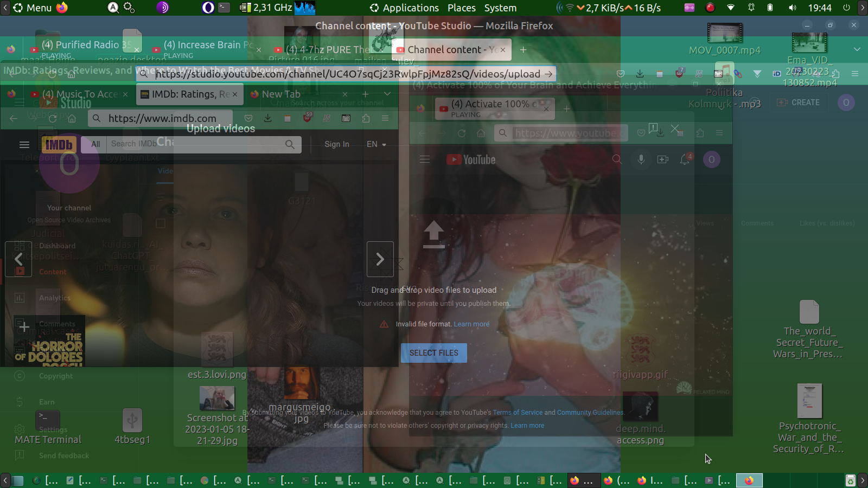This screenshot has height=488, width=868.
Task: Open the extensions puzzle icon in IMDb window
Action: (x=366, y=118)
